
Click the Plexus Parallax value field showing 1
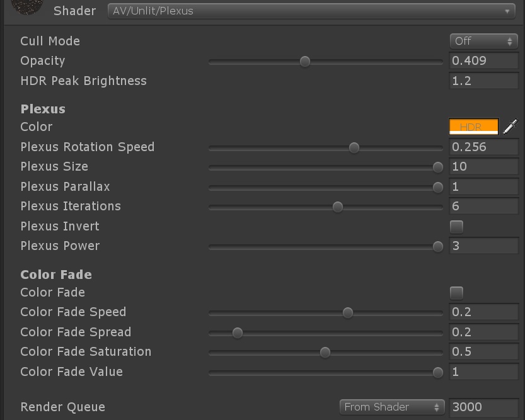tap(483, 186)
